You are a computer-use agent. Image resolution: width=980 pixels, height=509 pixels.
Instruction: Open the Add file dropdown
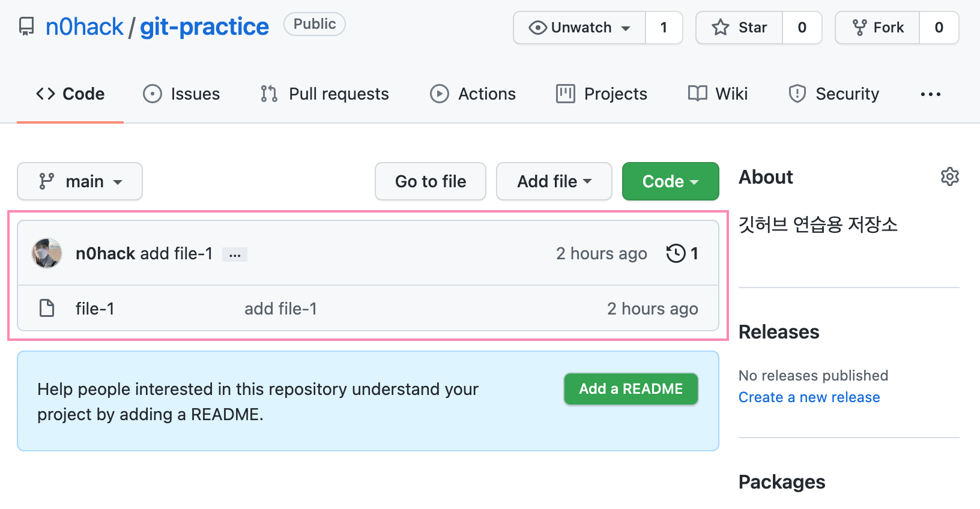coord(554,181)
